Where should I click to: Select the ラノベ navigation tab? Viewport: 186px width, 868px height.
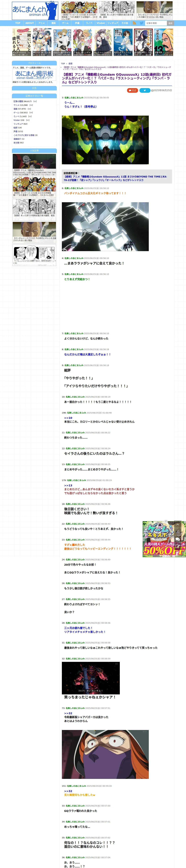pos(89,23)
